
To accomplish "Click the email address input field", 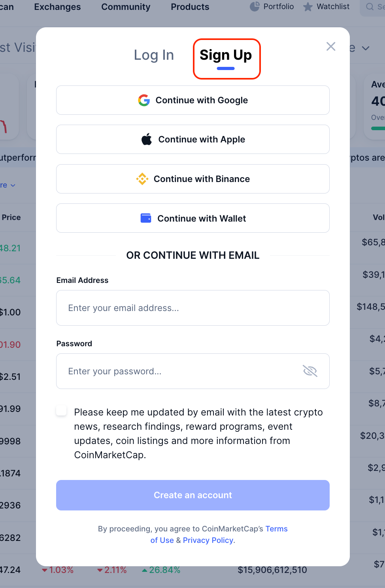I will (x=192, y=308).
